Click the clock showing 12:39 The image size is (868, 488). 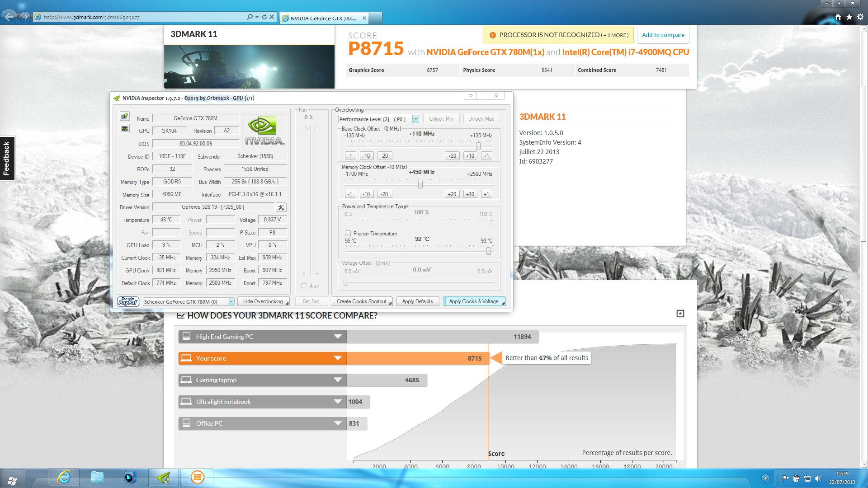click(842, 474)
